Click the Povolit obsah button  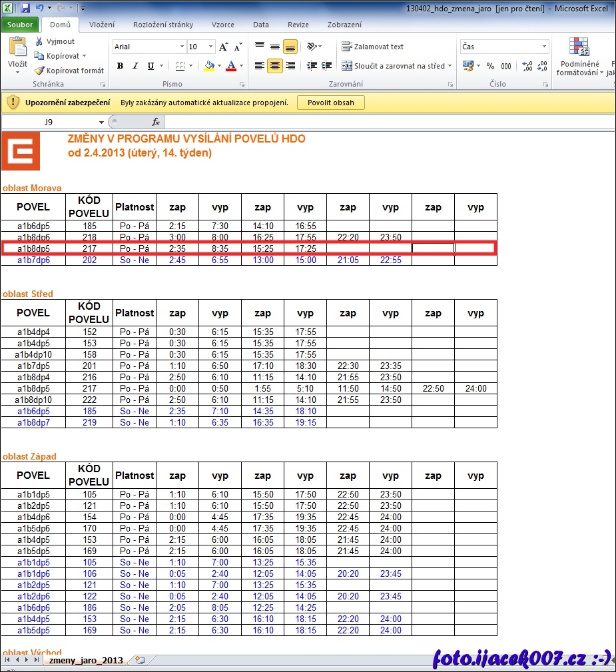(331, 103)
